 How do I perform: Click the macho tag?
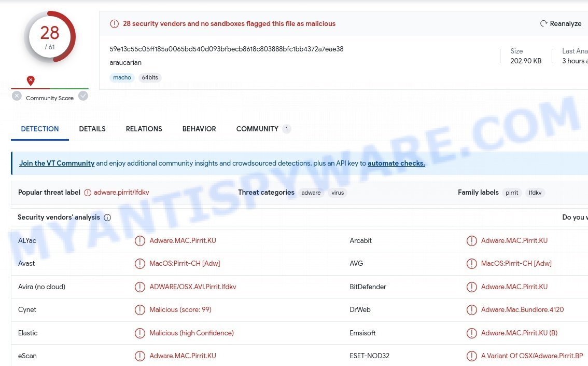tap(122, 77)
